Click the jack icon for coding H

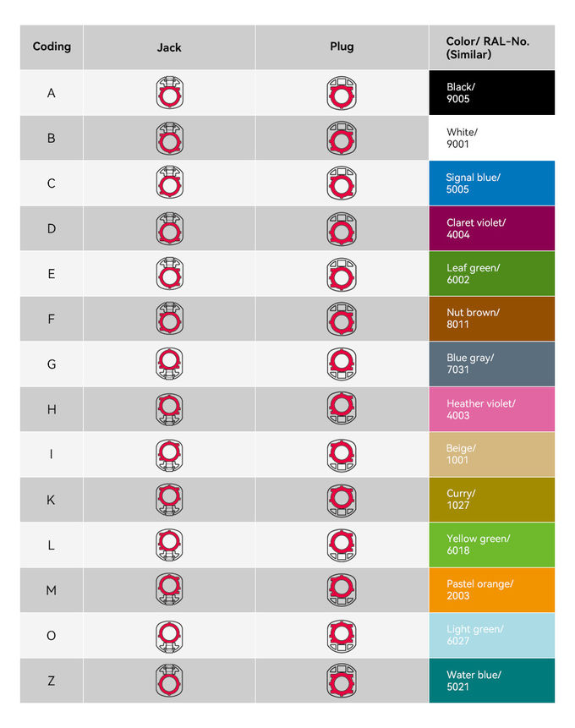169,409
